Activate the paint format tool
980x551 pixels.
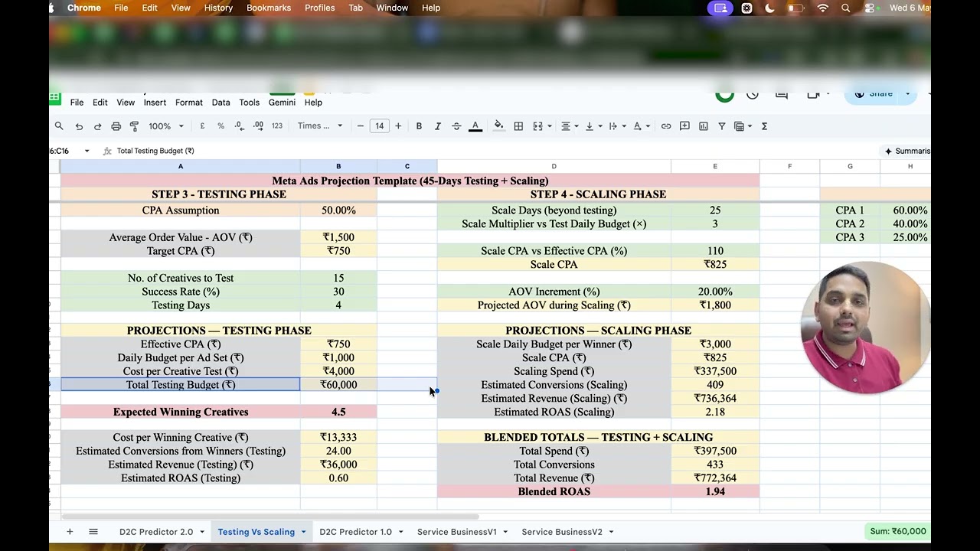(x=134, y=126)
